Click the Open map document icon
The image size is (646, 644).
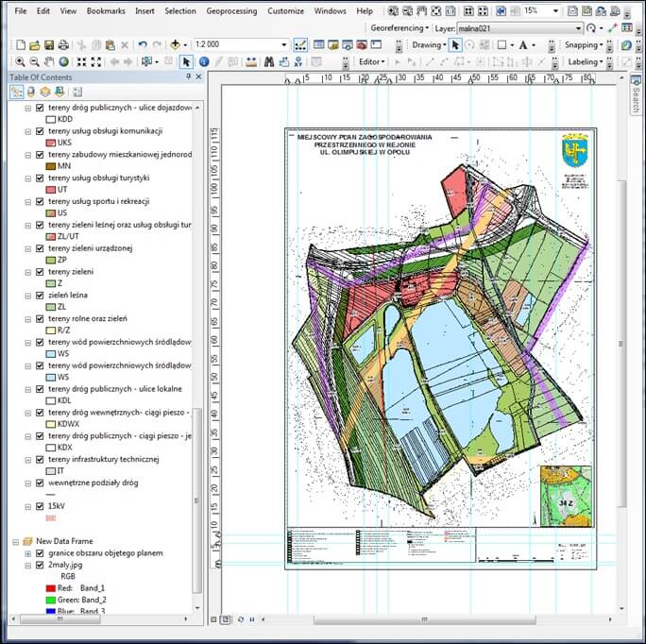[35, 45]
